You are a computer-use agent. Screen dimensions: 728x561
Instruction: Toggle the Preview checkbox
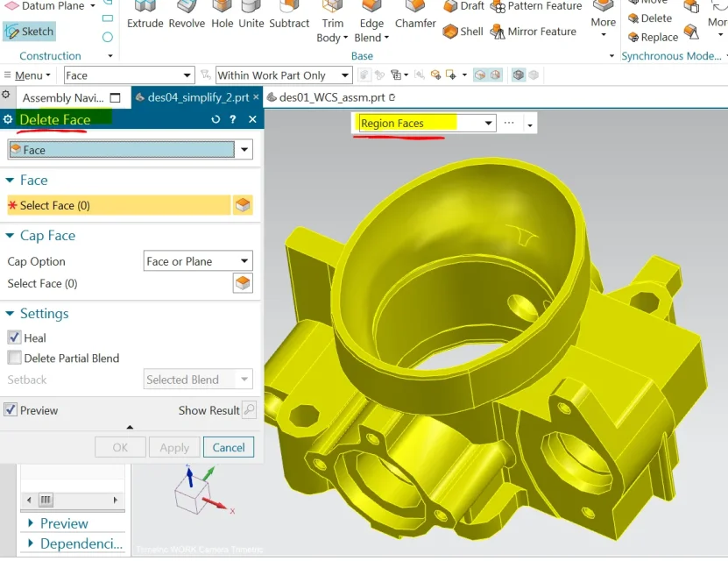(11, 410)
